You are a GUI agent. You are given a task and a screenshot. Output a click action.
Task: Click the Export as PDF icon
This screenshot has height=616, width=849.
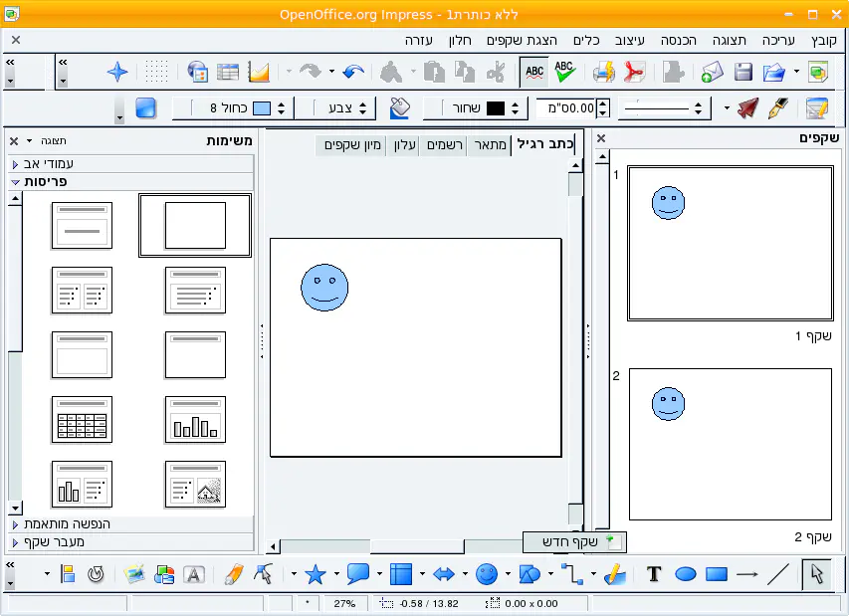tap(635, 72)
